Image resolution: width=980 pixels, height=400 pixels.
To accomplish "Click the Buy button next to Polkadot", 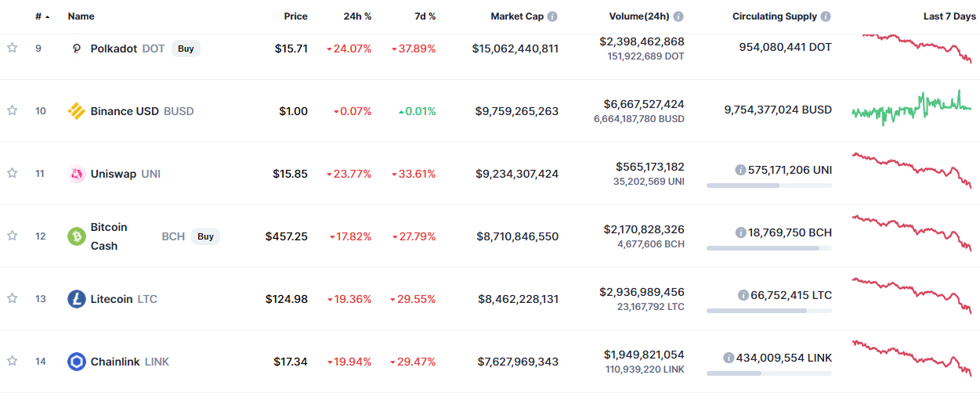I will pyautogui.click(x=186, y=49).
